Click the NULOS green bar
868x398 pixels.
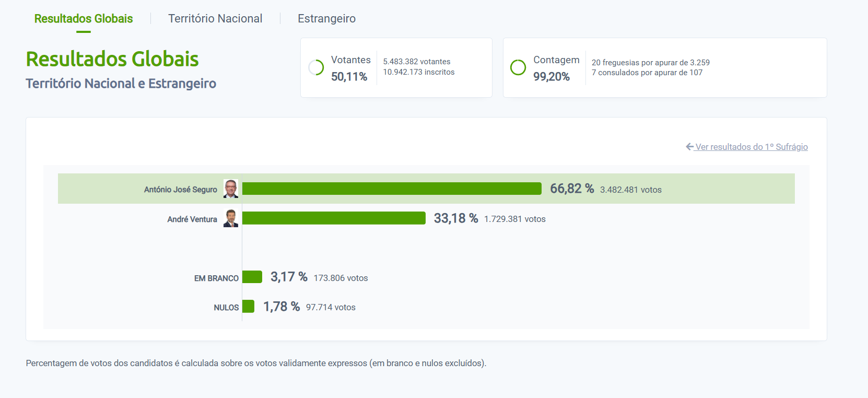click(248, 306)
